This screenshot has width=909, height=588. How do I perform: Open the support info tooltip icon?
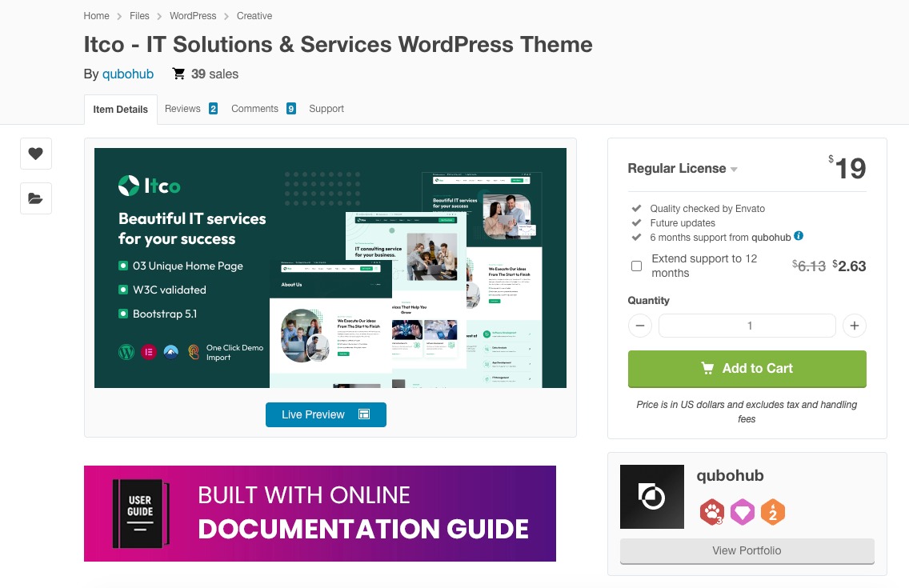coord(798,237)
